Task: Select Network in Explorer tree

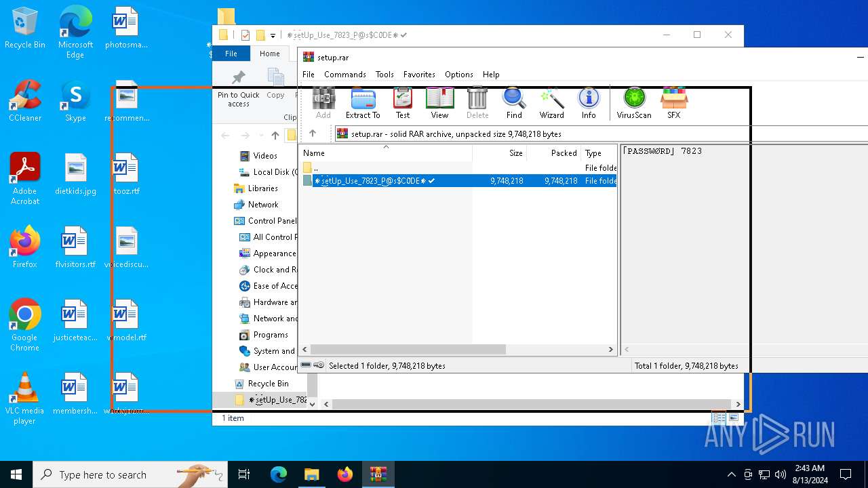Action: point(263,205)
